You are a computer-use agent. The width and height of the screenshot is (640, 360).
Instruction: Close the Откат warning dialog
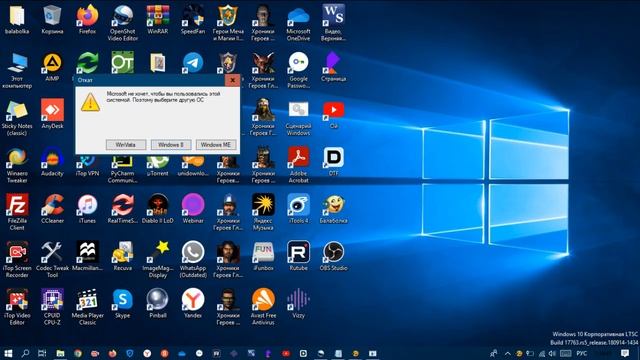click(x=232, y=80)
